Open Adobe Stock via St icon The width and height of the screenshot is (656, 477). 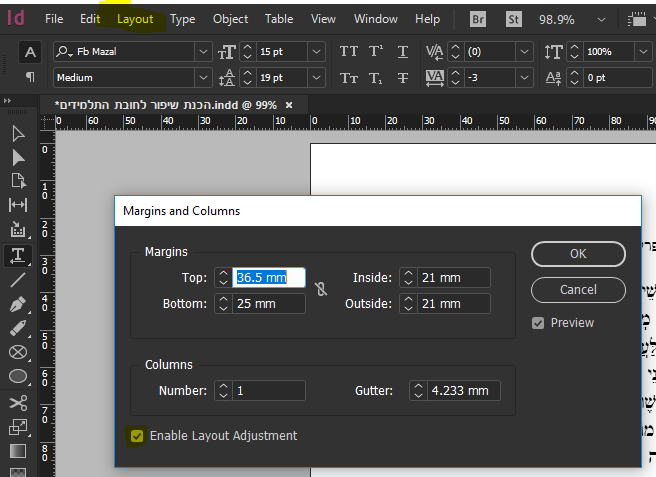point(514,19)
